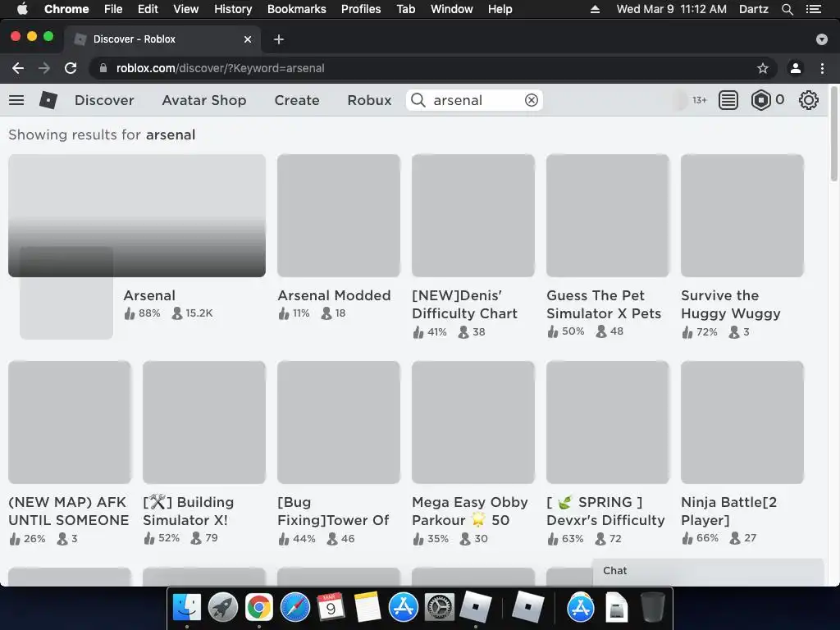Open the Chrome File menu
This screenshot has width=840, height=630.
113,9
